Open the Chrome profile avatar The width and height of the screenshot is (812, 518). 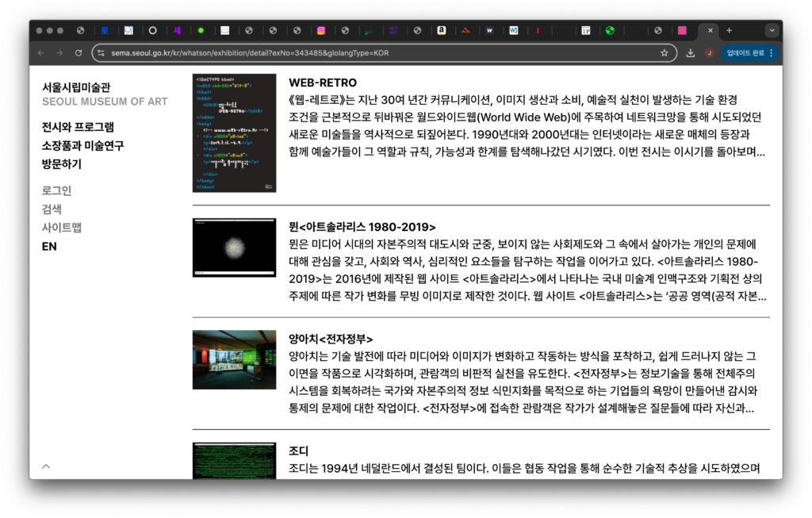(x=709, y=53)
